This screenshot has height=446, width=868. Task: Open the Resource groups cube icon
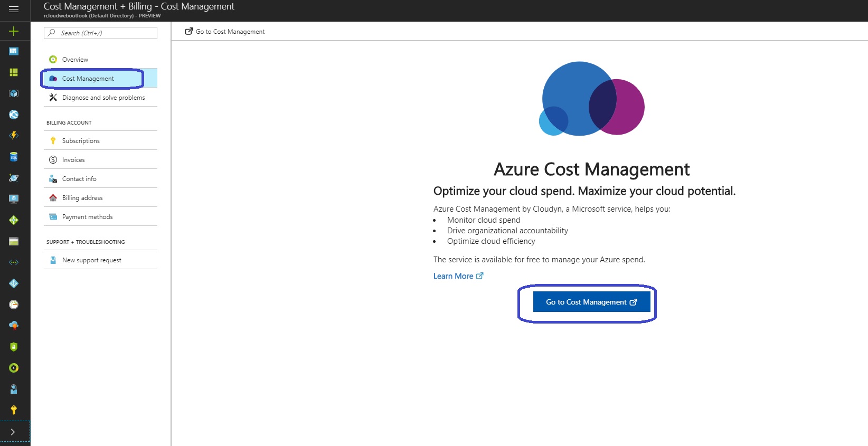click(x=14, y=93)
